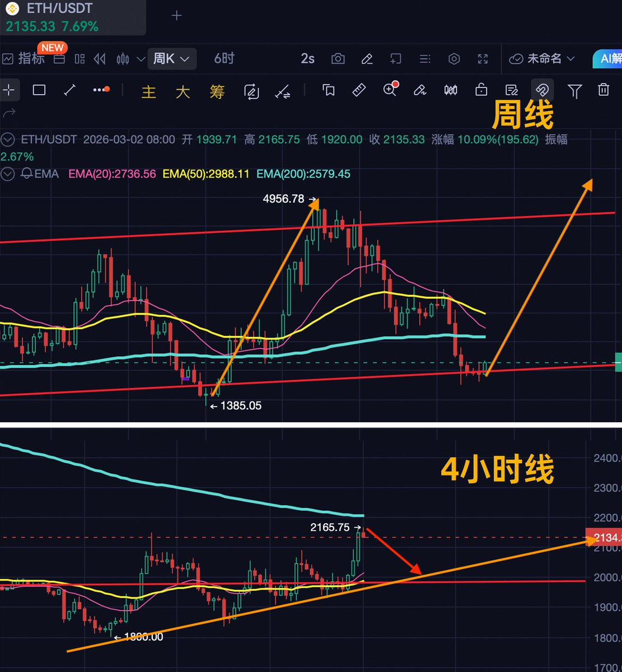622x672 pixels.
Task: Click the EMA alert bell icon
Action: tap(26, 174)
